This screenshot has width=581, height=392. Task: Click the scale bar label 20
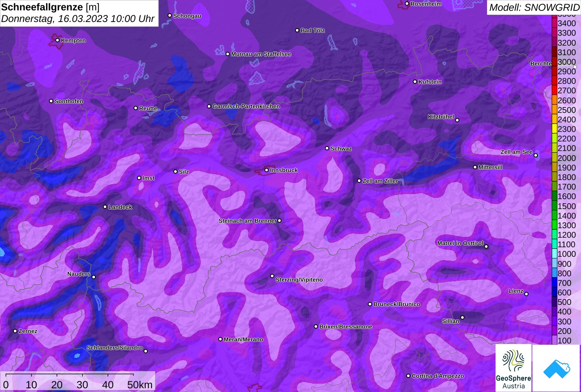[57, 385]
